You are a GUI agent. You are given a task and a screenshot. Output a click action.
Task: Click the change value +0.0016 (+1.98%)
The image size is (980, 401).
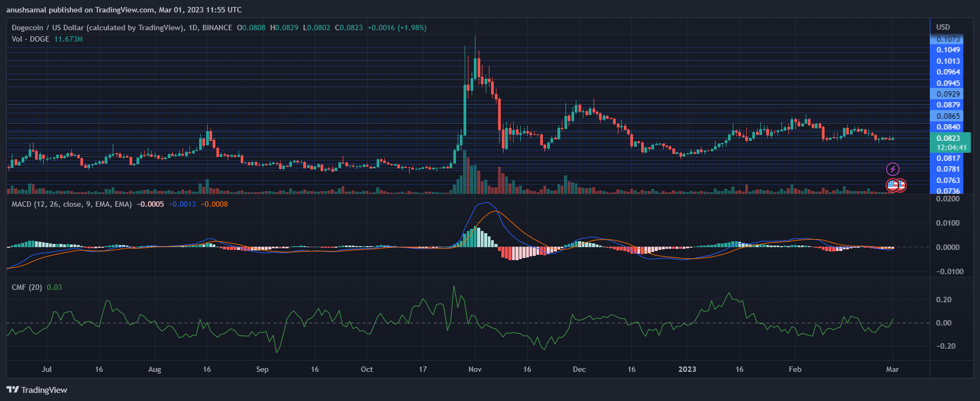pyautogui.click(x=397, y=28)
